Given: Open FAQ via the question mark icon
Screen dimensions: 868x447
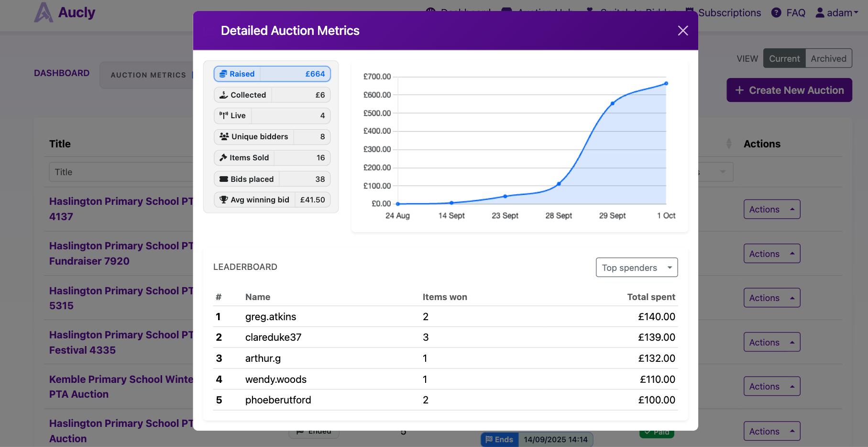Looking at the screenshot, I should 775,13.
